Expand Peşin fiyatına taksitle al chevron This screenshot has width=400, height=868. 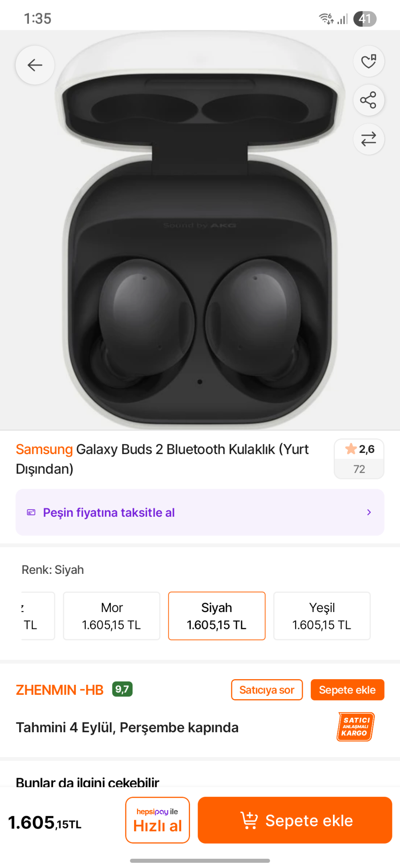pyautogui.click(x=369, y=512)
